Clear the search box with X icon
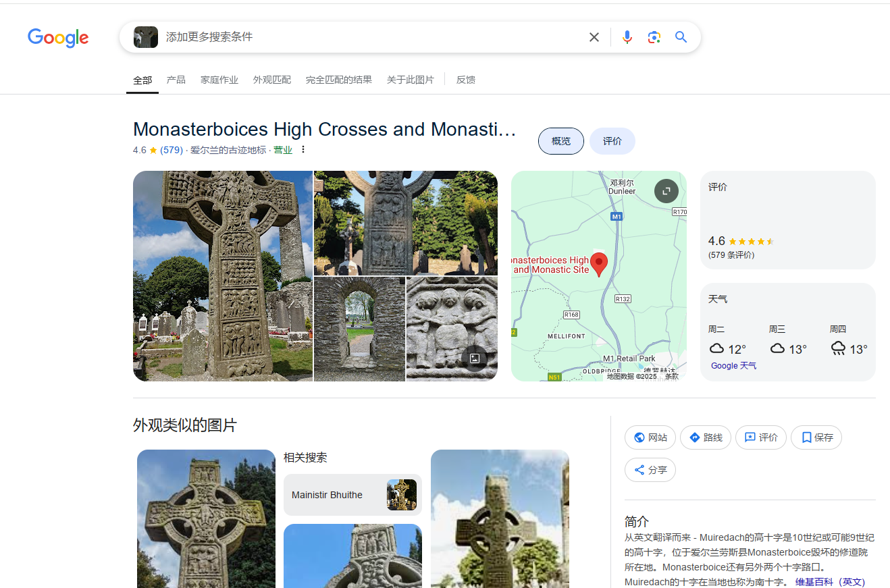 594,37
